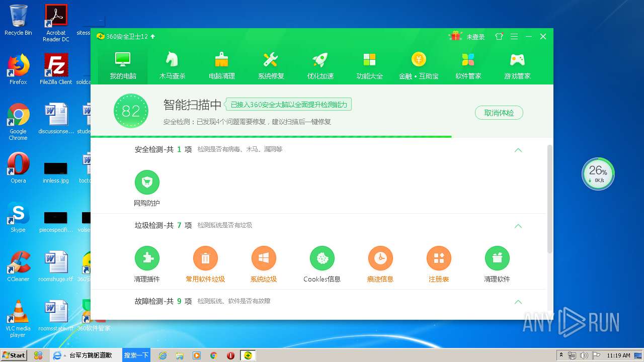644x362 pixels.
Task: Click the 常用软件垃圾 trash icon
Action: click(x=205, y=258)
